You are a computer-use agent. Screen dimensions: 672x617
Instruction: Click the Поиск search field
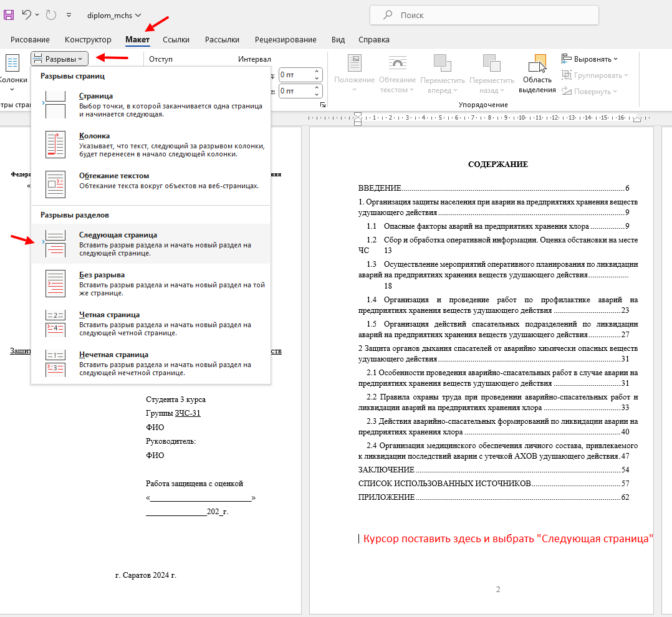point(484,15)
